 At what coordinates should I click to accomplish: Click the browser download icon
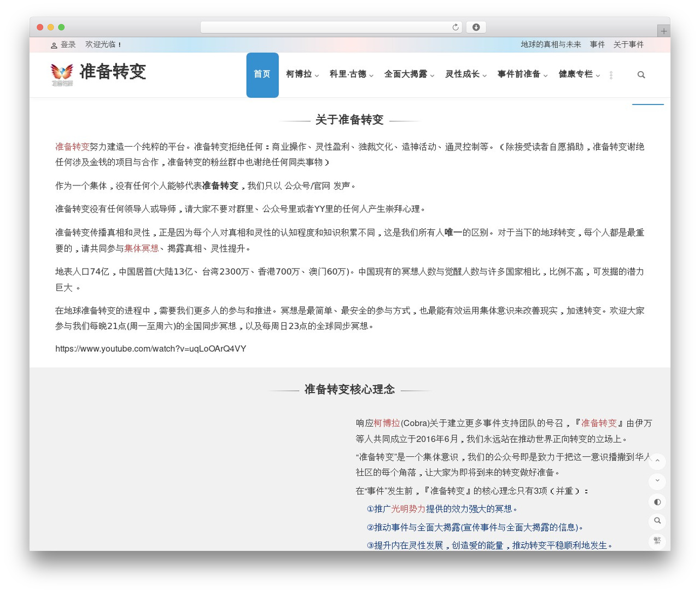[x=476, y=27]
